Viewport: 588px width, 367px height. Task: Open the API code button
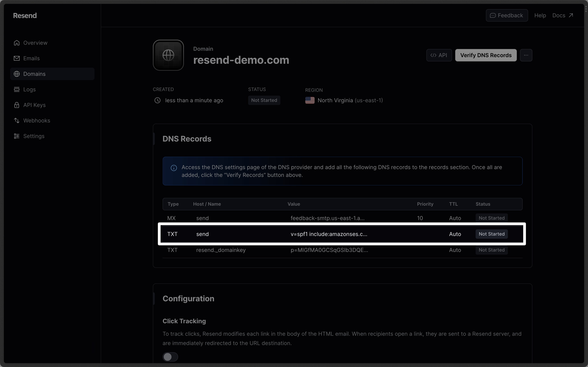click(439, 55)
